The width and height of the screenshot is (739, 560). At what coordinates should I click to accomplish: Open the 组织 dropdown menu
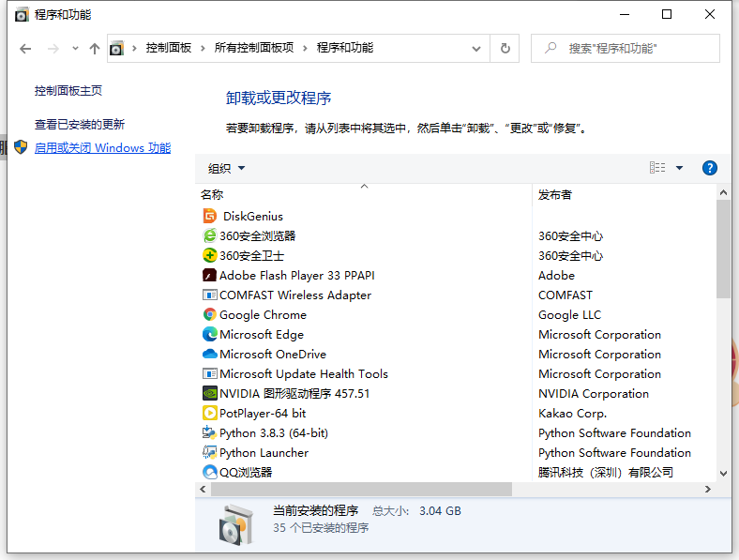click(x=226, y=169)
